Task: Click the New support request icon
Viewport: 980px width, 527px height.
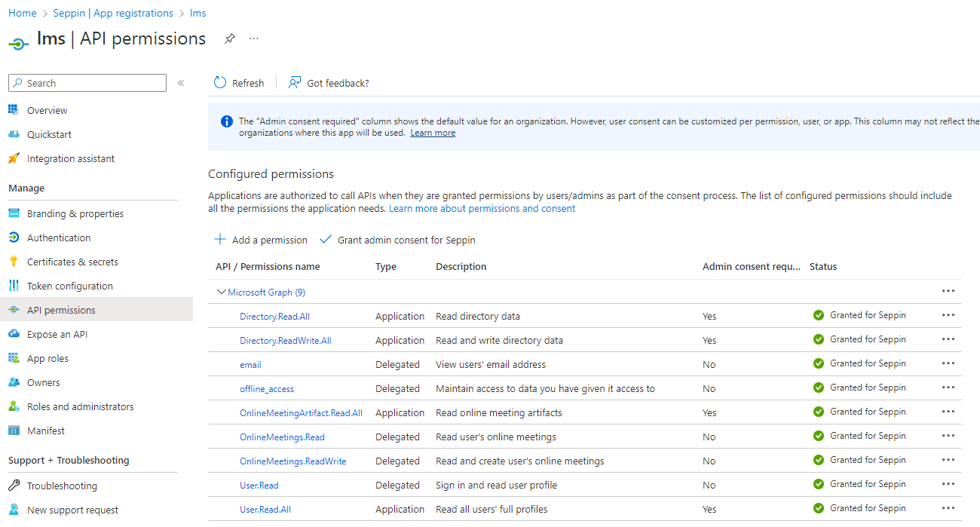Action: 14,510
